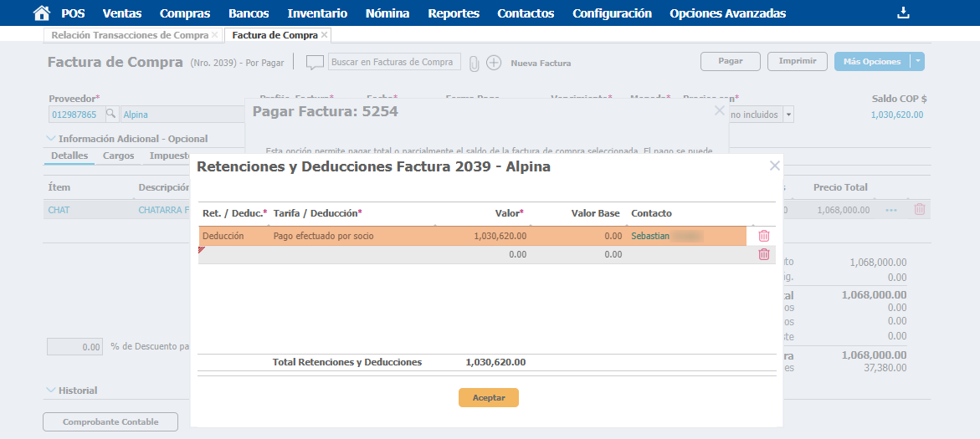Click the Buscar en Facturas de Compra field

pos(394,63)
